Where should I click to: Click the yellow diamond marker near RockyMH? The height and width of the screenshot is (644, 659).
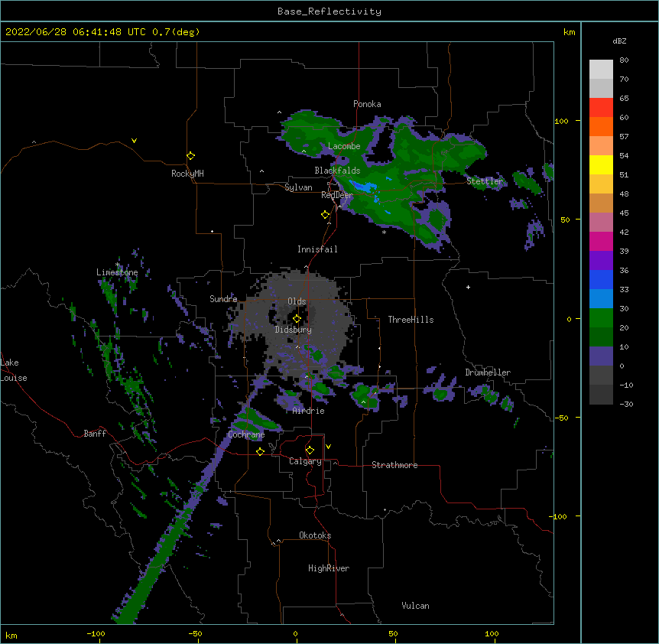(x=190, y=155)
